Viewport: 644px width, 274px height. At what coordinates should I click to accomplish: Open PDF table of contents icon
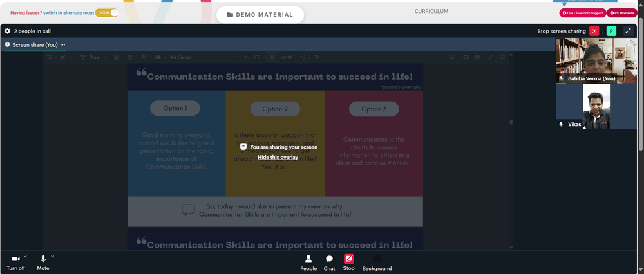(x=50, y=57)
